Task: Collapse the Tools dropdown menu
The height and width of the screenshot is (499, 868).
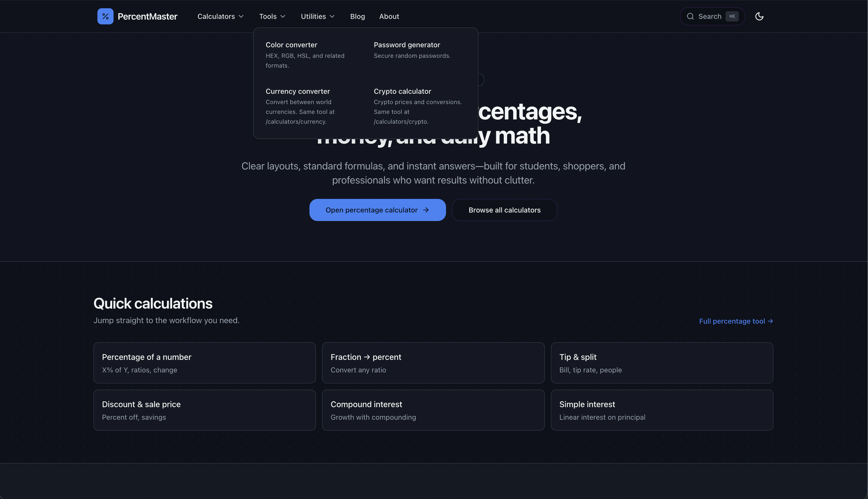Action: [x=272, y=16]
